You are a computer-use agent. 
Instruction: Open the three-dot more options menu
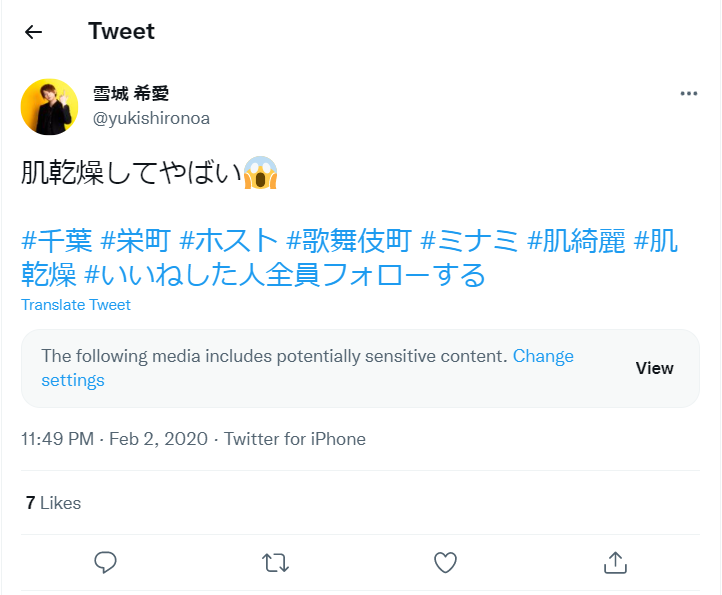tap(688, 94)
